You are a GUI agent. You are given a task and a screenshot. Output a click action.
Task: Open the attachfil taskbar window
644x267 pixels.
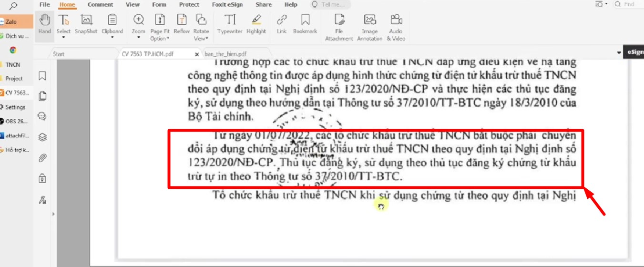pos(17,135)
